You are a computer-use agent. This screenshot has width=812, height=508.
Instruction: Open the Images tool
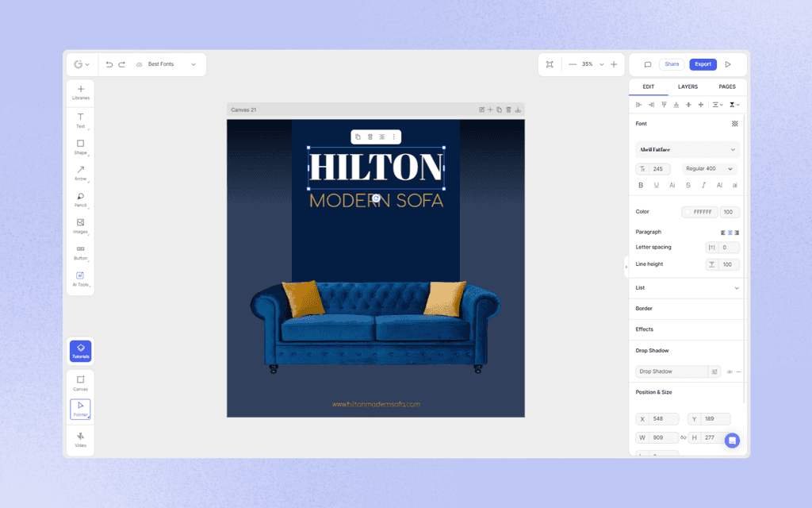(x=80, y=225)
